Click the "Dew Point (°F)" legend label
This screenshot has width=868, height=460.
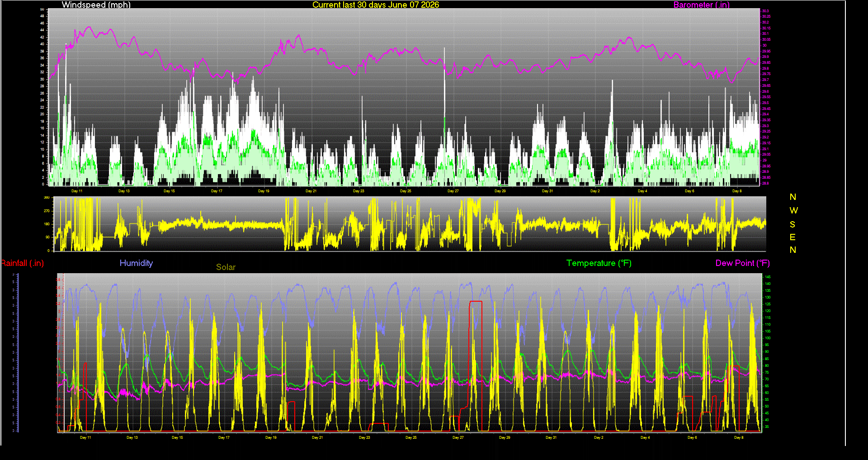pos(743,263)
